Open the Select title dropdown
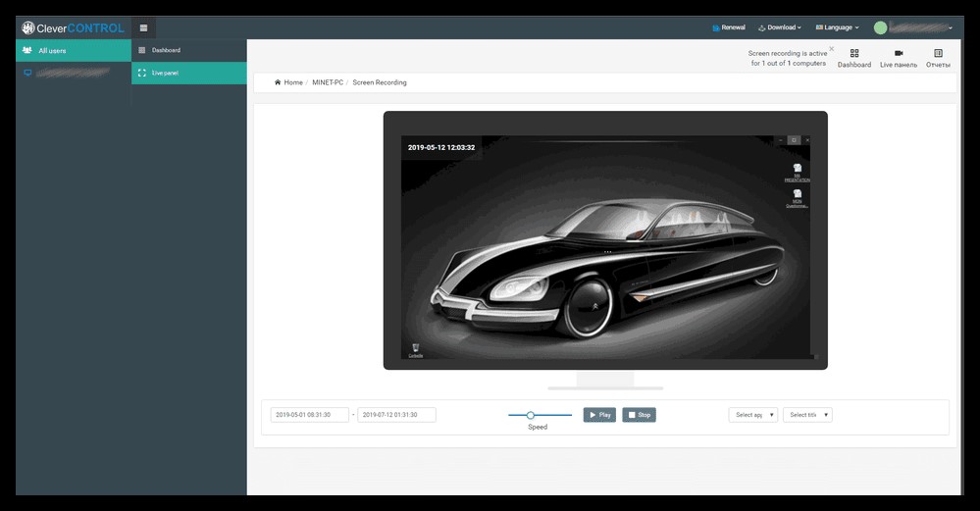980x511 pixels. 807,415
